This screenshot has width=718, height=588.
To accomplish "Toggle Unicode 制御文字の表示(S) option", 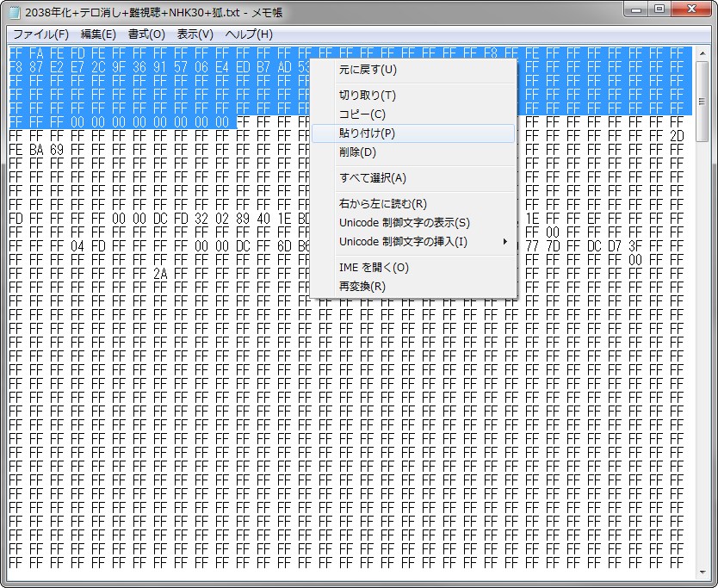I will point(405,223).
